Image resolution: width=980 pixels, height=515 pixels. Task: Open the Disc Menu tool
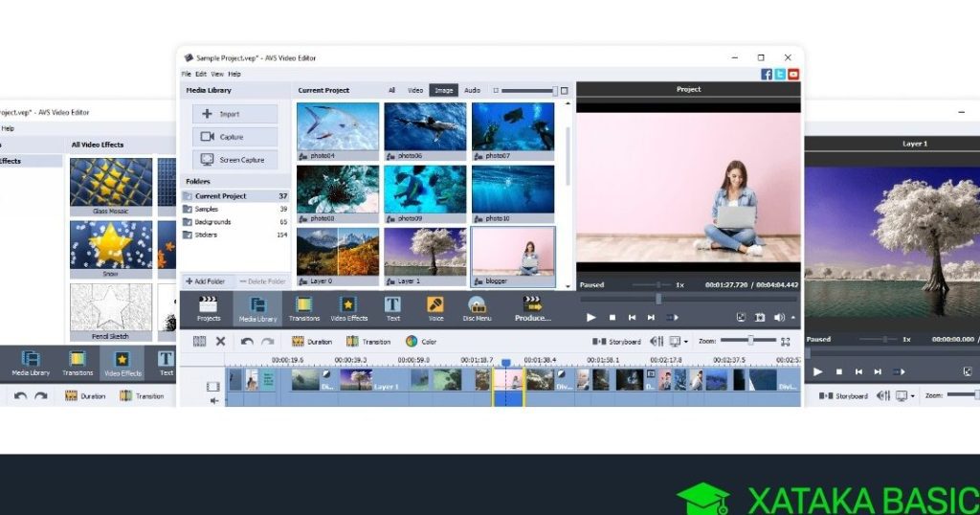tap(477, 306)
